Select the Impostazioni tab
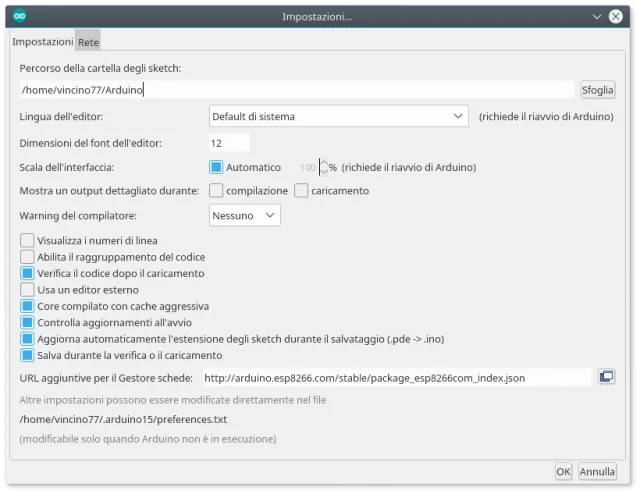640x494 pixels. (42, 42)
